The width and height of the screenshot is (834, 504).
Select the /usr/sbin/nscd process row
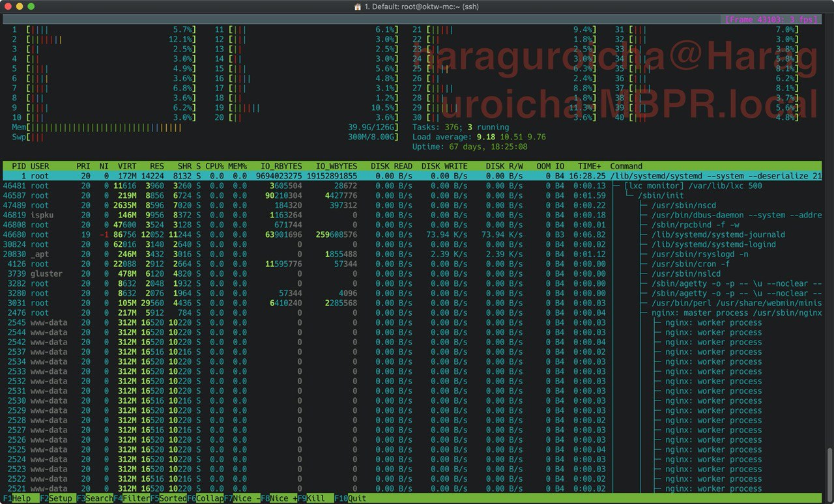pos(413,205)
